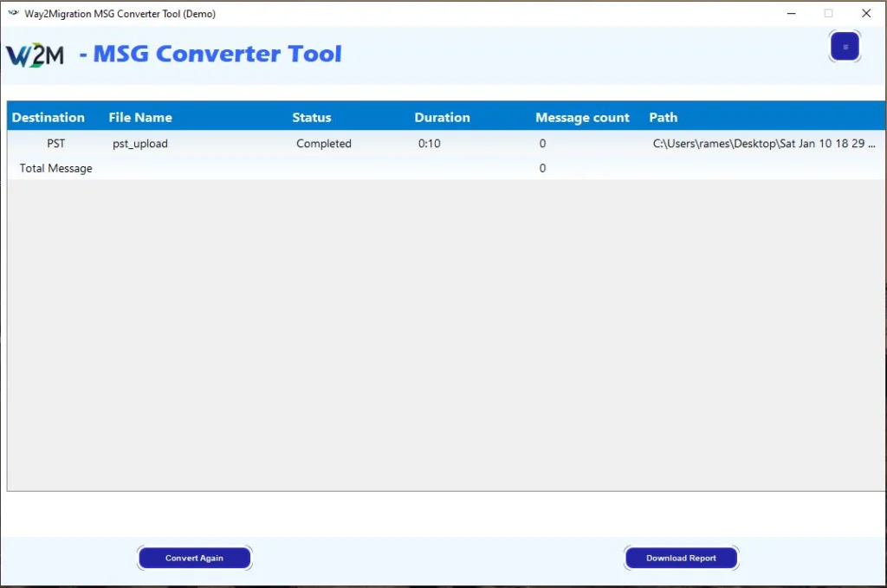Click the app icon in title bar

(x=13, y=13)
